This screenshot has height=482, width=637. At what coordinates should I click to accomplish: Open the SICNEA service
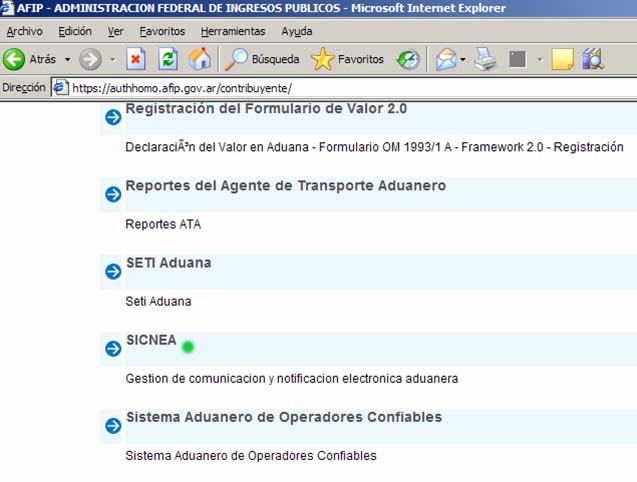click(151, 340)
